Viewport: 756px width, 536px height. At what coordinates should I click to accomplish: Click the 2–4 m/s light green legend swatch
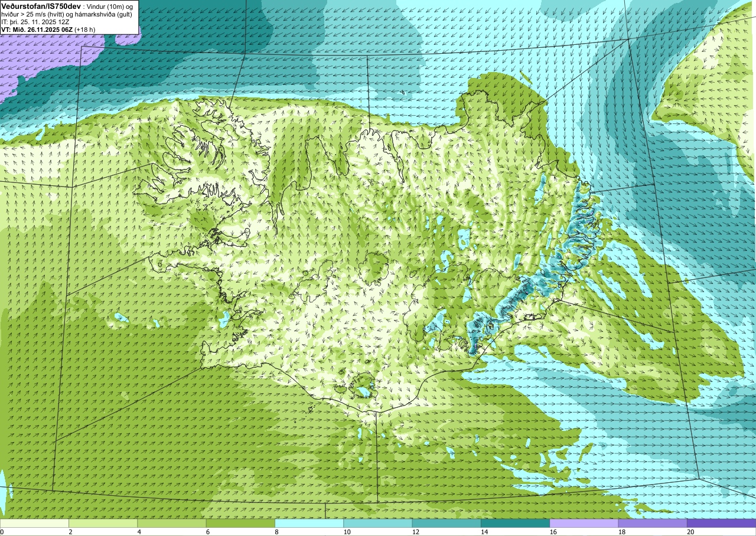103,523
